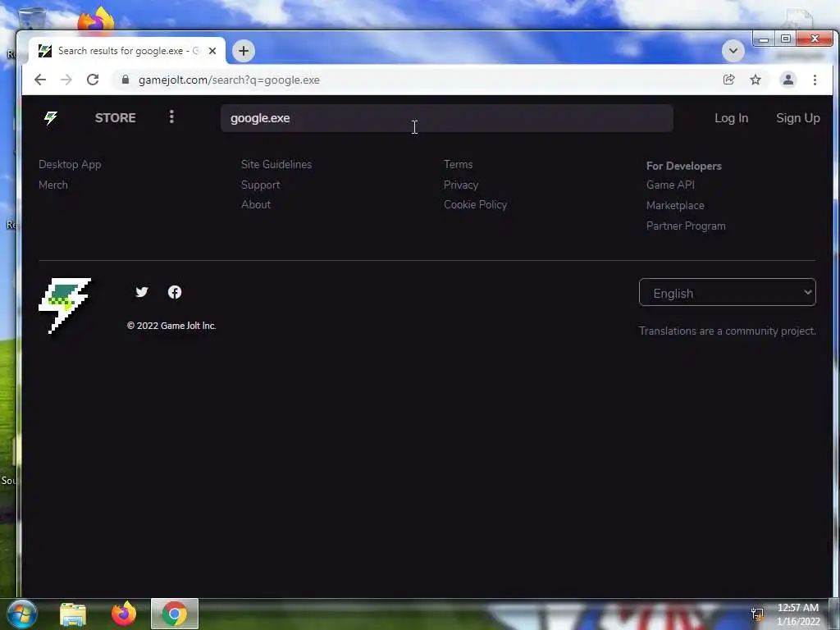Screen dimensions: 840x630
Task: View the Privacy policy
Action: (x=461, y=185)
